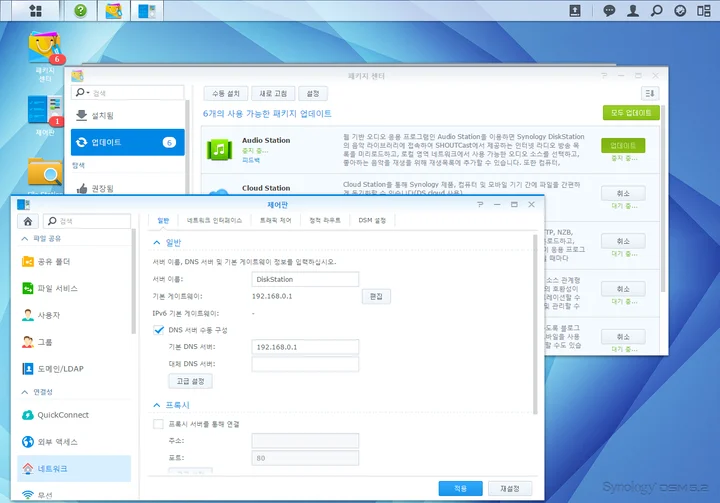This screenshot has height=503, width=720.
Task: Collapse the Proxy section
Action: point(157,405)
